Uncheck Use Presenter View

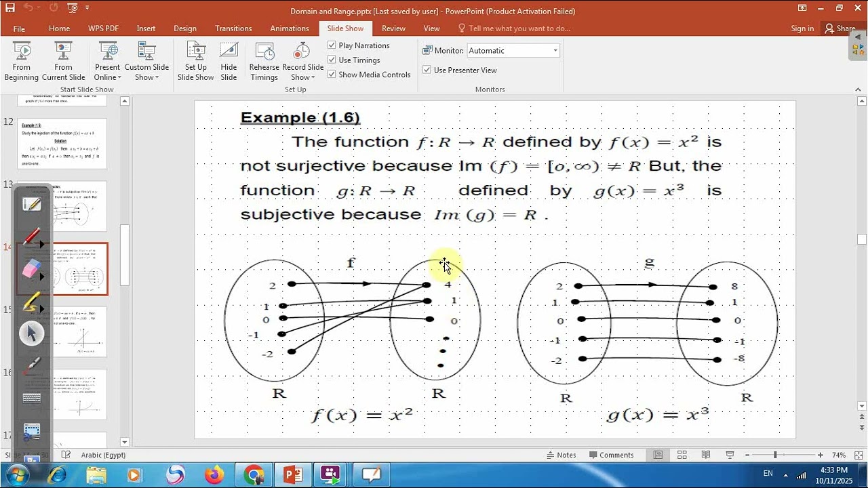click(x=427, y=70)
